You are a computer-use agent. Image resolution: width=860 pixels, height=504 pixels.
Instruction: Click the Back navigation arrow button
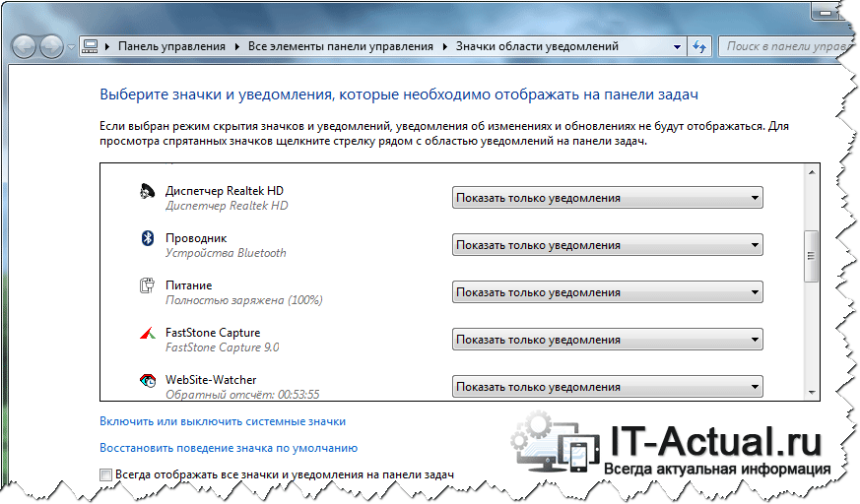(24, 46)
